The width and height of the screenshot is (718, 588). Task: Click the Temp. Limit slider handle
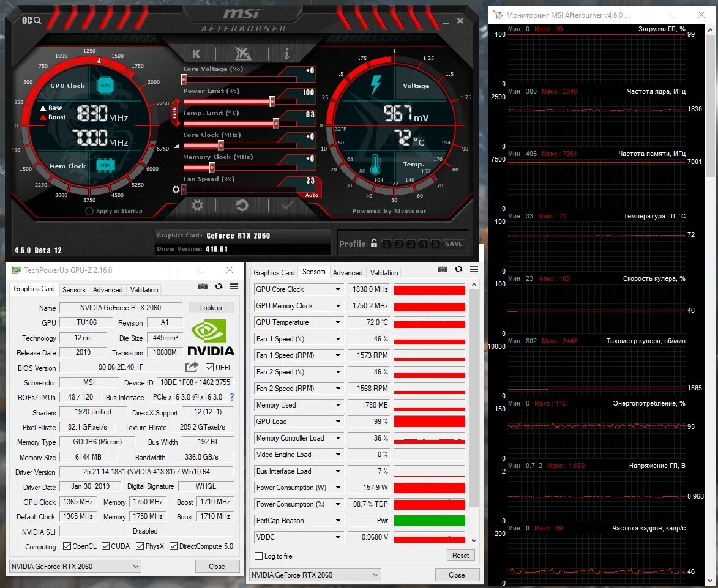coord(276,123)
